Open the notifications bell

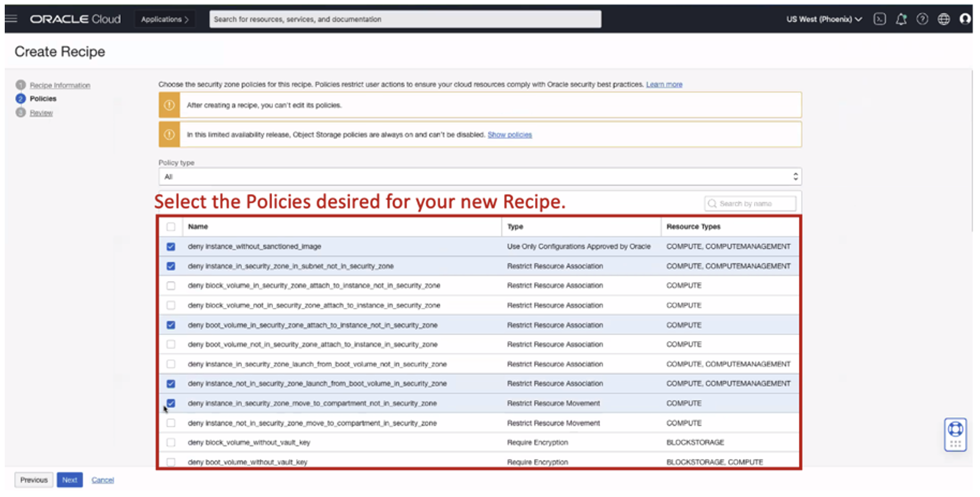901,19
